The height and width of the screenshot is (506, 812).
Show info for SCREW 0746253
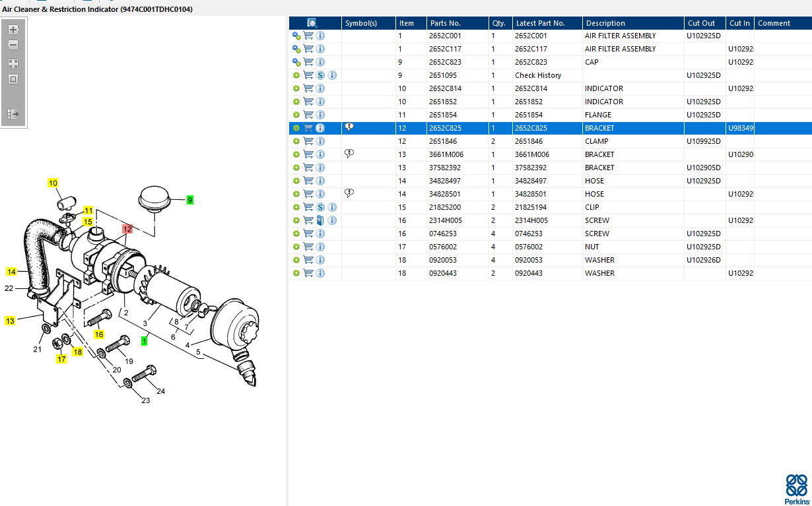pyautogui.click(x=320, y=234)
